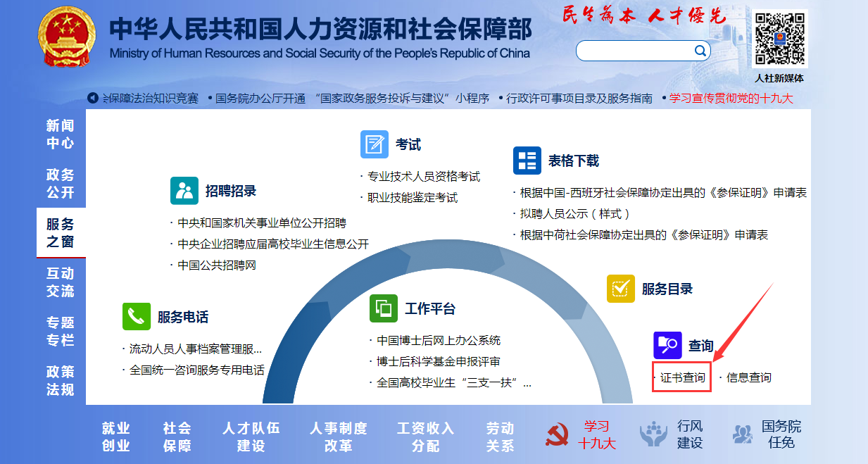Click the 表格下载 grid icon

pyautogui.click(x=527, y=161)
